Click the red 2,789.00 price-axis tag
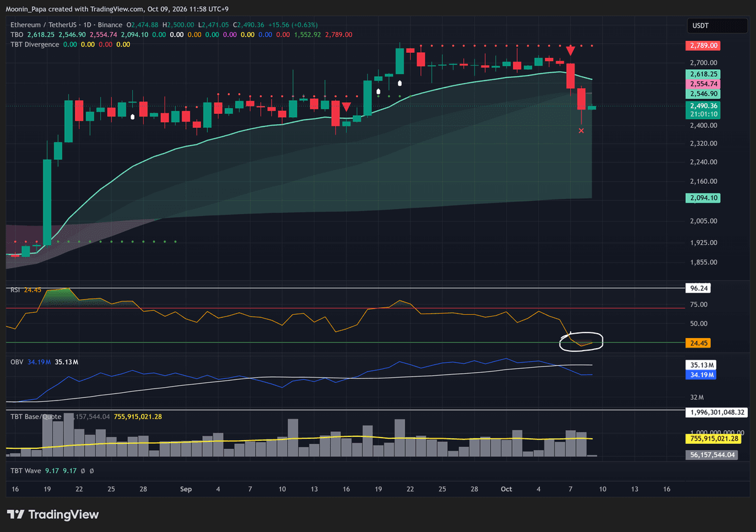The height and width of the screenshot is (532, 756). [703, 45]
